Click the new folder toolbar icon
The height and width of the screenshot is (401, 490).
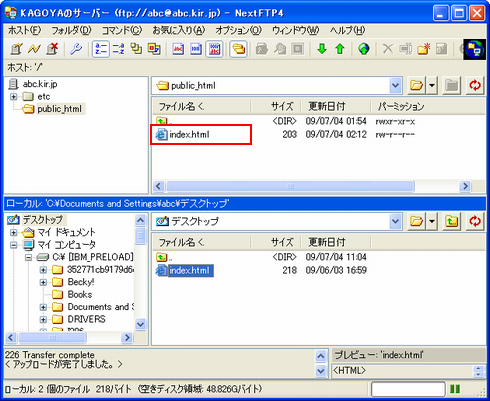click(424, 49)
